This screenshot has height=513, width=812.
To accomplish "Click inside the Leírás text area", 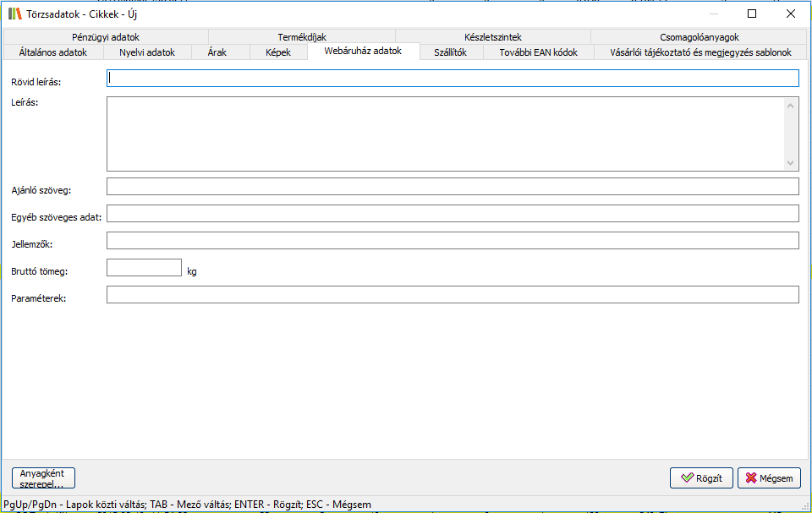I will pos(446,134).
